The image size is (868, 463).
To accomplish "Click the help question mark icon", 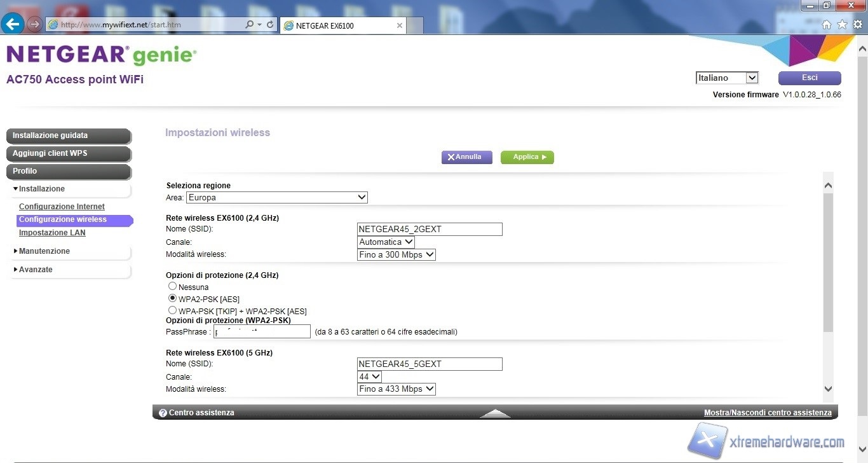I will point(163,413).
